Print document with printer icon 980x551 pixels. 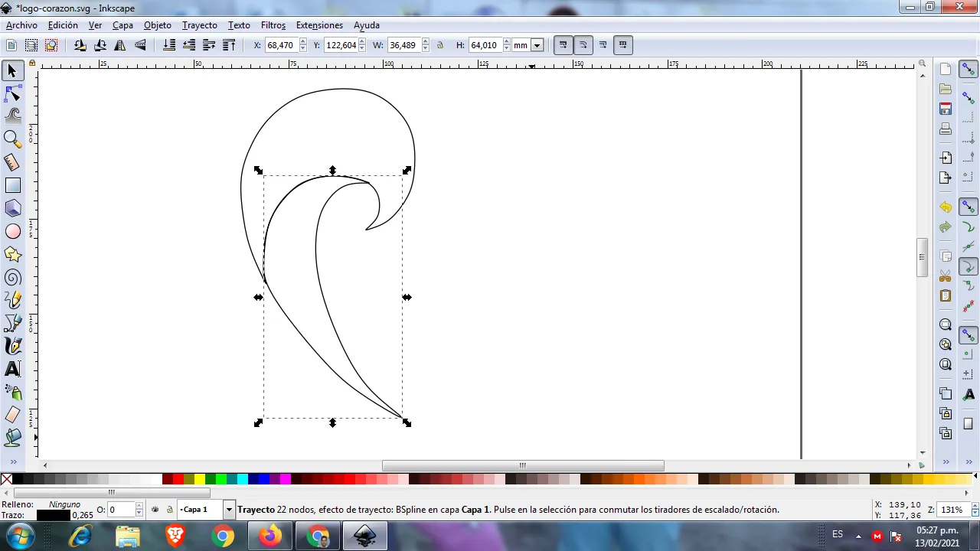point(946,129)
